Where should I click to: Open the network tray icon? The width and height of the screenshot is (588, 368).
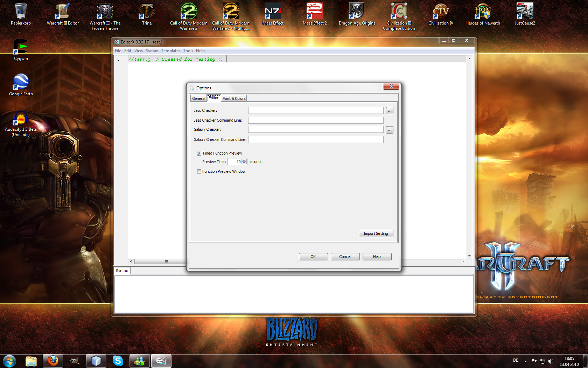(542, 361)
